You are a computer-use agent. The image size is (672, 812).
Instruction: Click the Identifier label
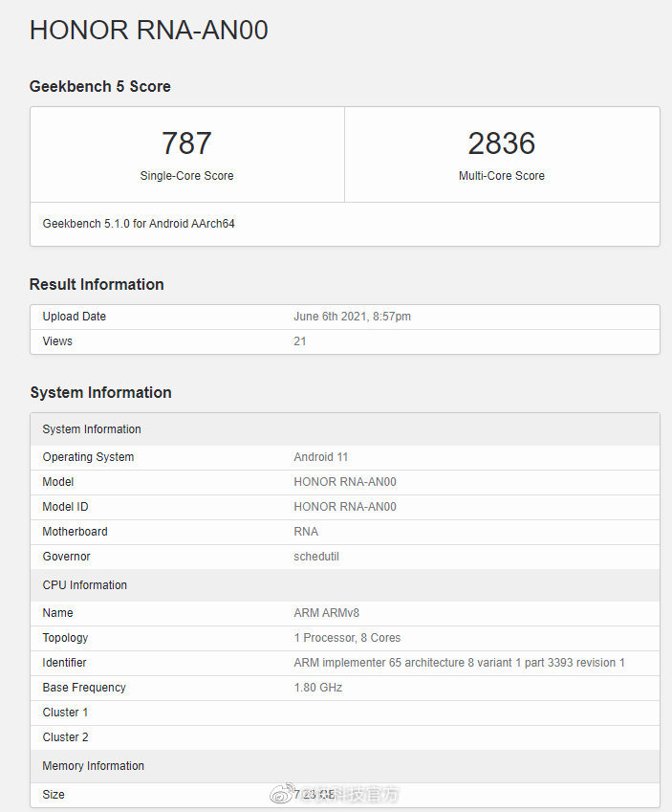(x=64, y=663)
